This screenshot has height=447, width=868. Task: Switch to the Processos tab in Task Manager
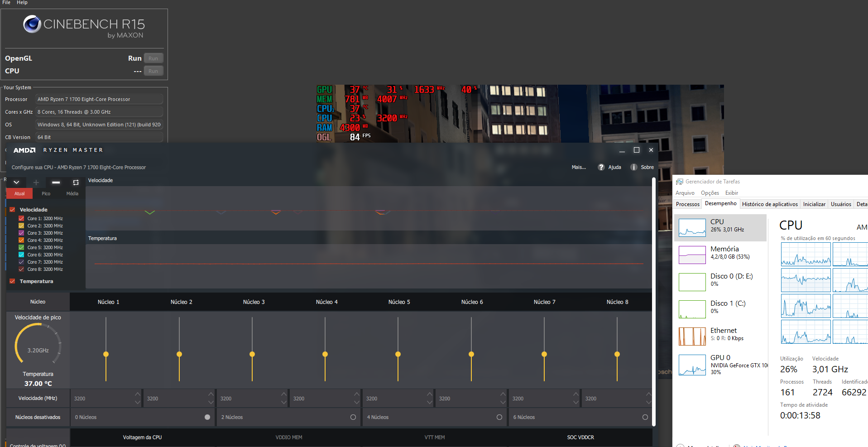[688, 204]
